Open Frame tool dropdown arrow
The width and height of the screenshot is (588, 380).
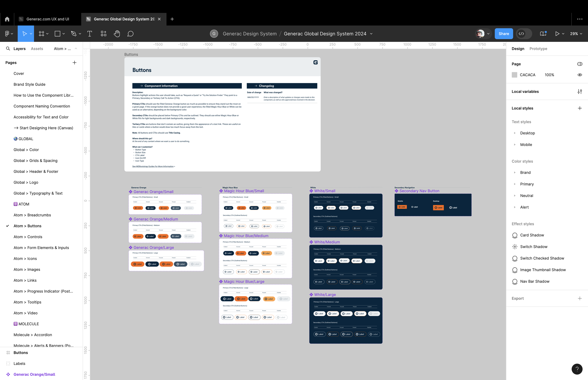tap(47, 34)
